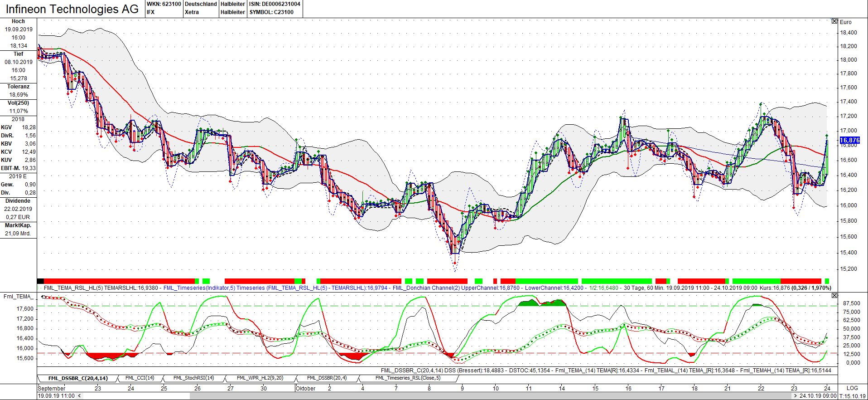Select the Gew. value 0,90
This screenshot has height=400, width=868.
click(30, 185)
